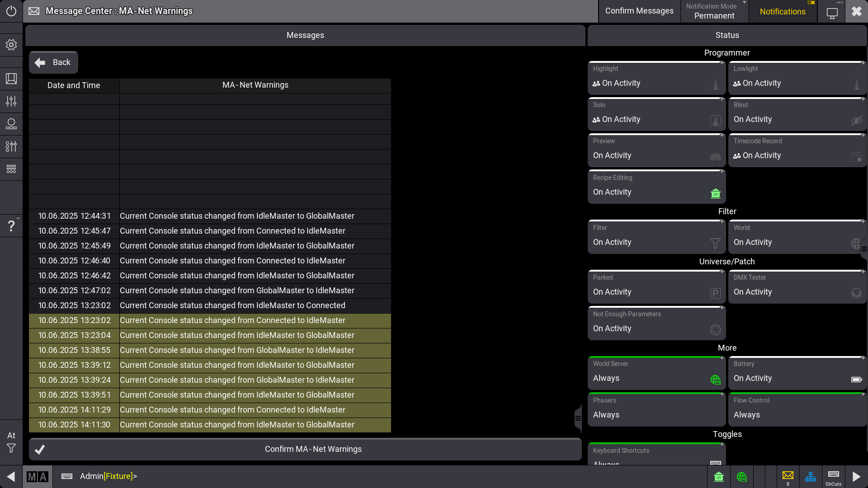
Task: Toggle Blind status notification tile
Action: point(797,115)
